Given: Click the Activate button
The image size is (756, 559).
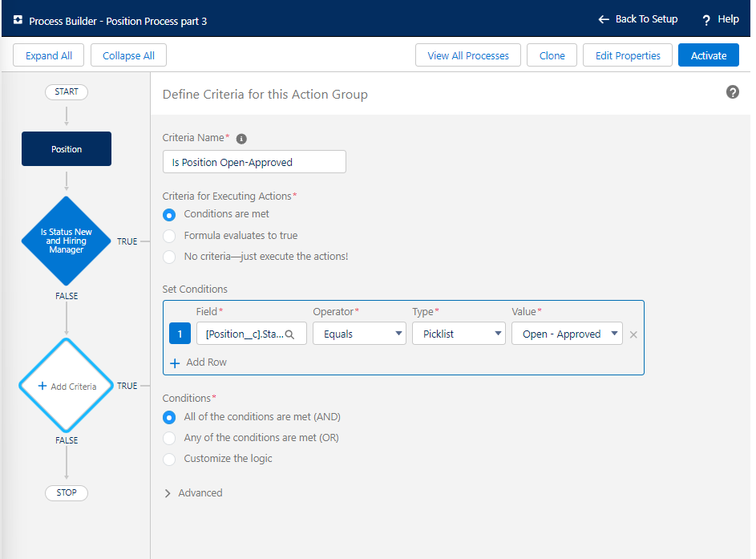Looking at the screenshot, I should 708,55.
